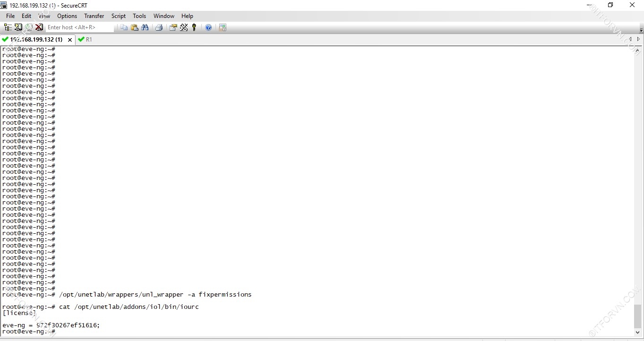Open the Session Manager icon
The width and height of the screenshot is (644, 341).
pos(8,27)
